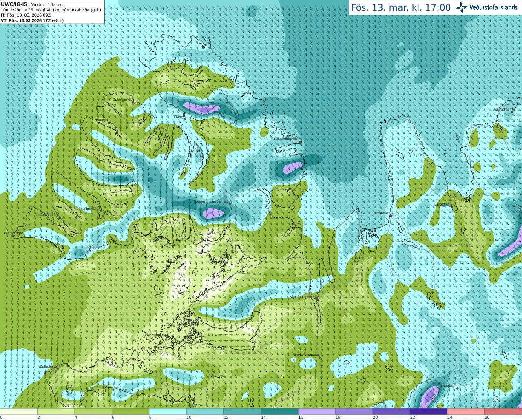Screen dimensions: 522x420
Task: Click the 10m hviður > 25 m/s description line
Action: [51, 10]
